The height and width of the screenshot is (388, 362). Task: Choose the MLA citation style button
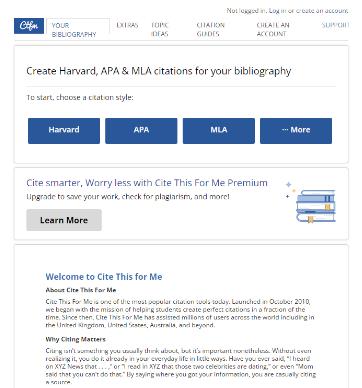[x=219, y=131]
